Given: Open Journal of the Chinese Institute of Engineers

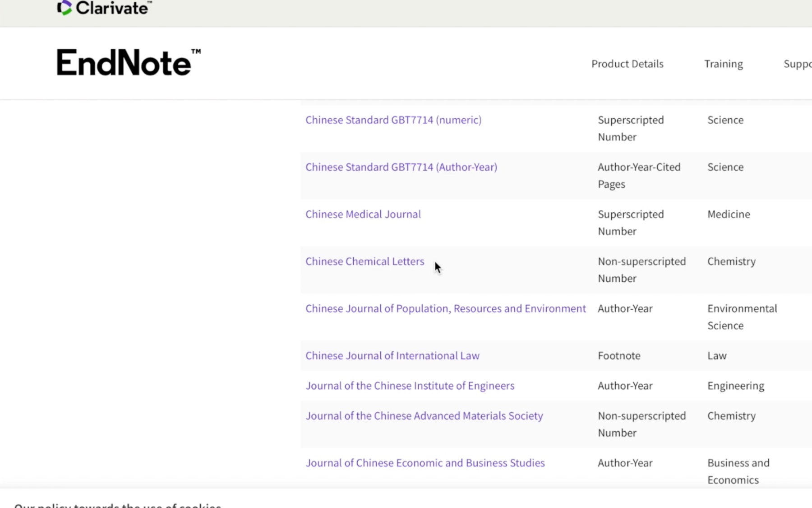Looking at the screenshot, I should (410, 386).
